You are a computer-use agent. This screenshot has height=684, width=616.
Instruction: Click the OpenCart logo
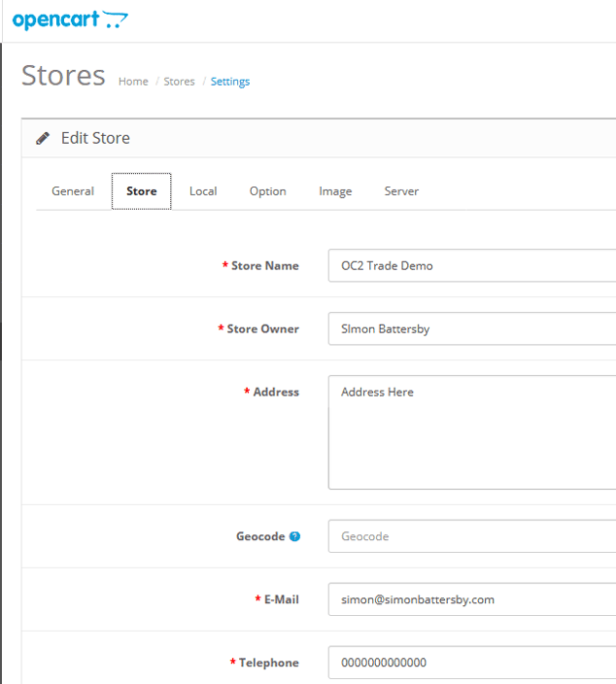coord(70,20)
